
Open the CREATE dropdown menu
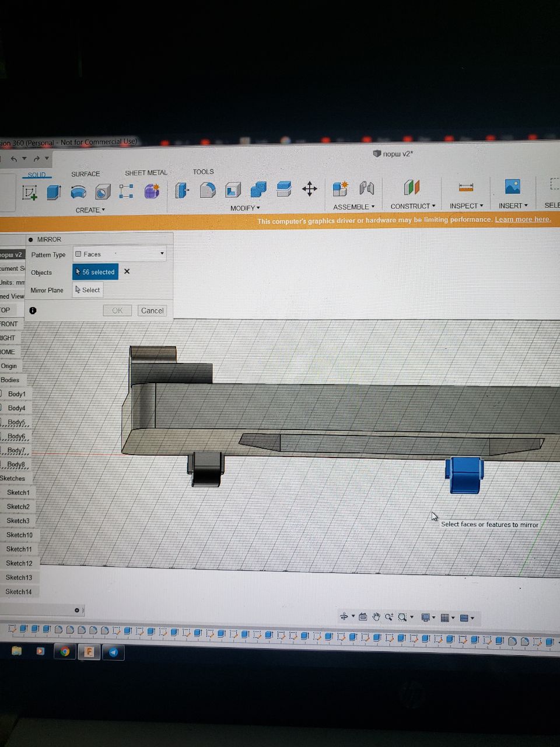[x=90, y=210]
